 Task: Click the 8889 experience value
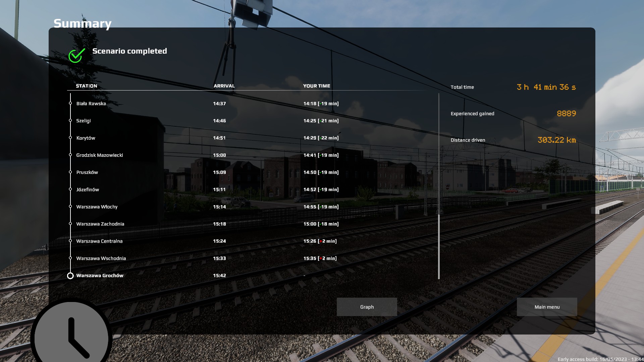(x=566, y=114)
